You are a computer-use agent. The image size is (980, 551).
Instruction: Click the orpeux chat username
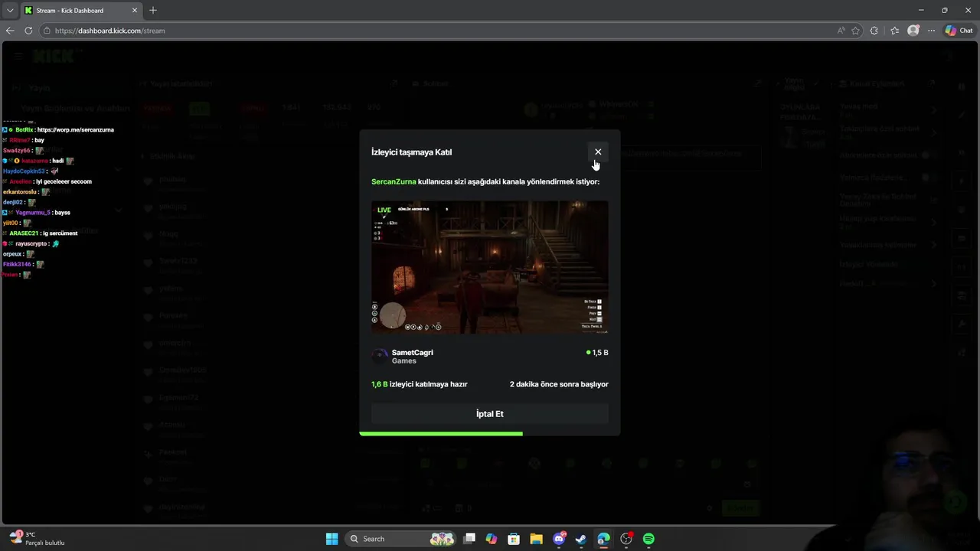pos(12,254)
